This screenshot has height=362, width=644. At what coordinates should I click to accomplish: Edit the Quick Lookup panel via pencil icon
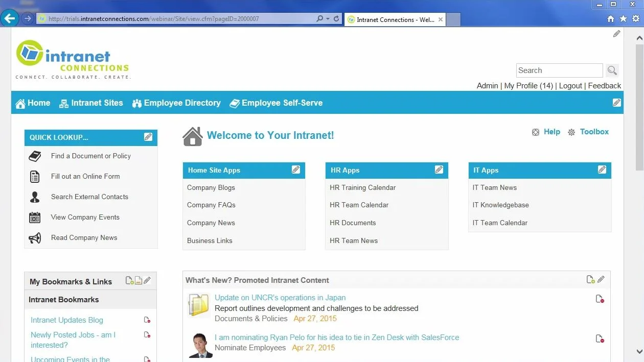148,136
